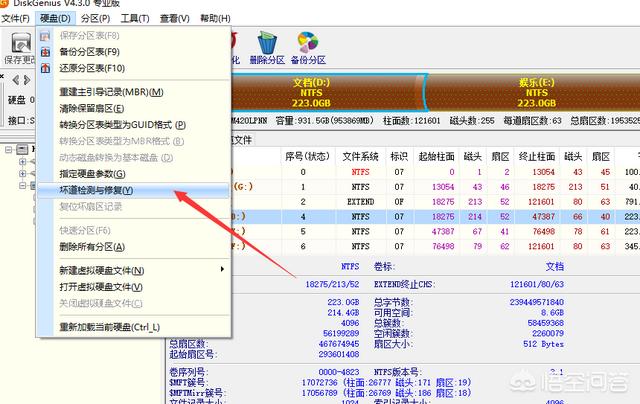Select partition row with 序号 5
Viewport: 640px width, 404px height.
[436, 232]
